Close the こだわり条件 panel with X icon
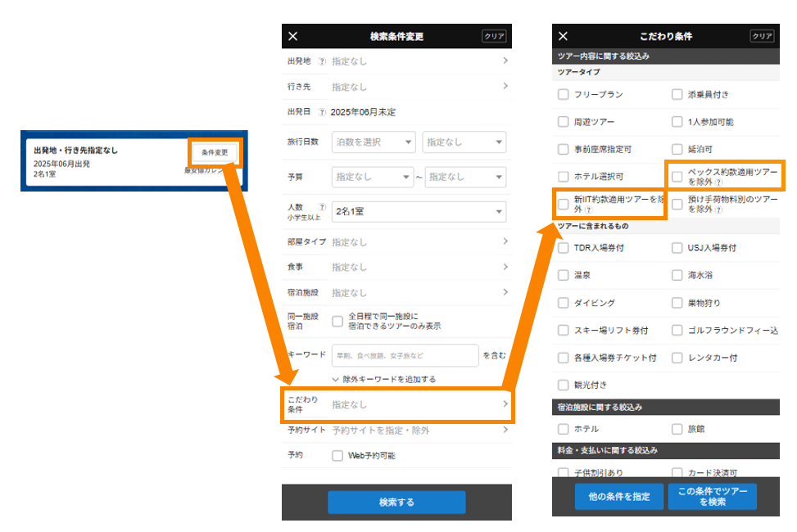 pyautogui.click(x=563, y=36)
